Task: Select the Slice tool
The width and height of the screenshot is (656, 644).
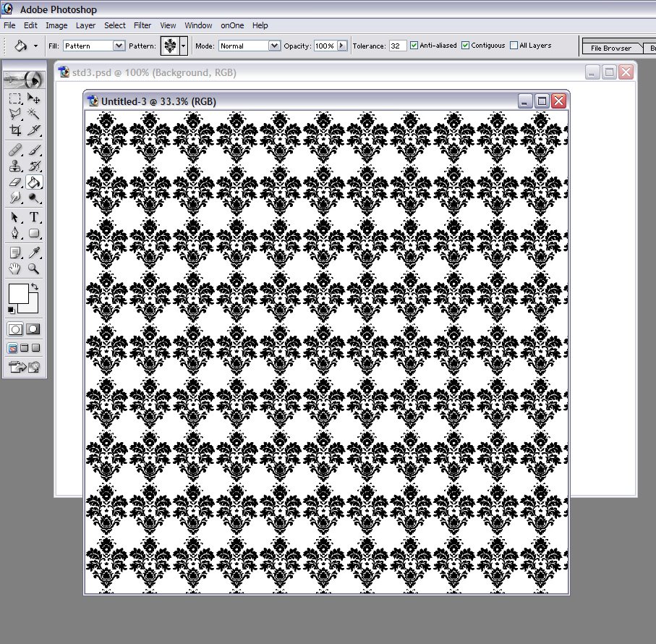Action: click(x=33, y=130)
